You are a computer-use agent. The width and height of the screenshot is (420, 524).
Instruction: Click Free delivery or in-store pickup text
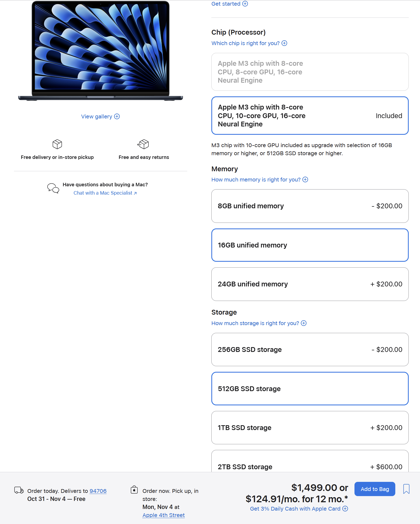[x=57, y=157]
